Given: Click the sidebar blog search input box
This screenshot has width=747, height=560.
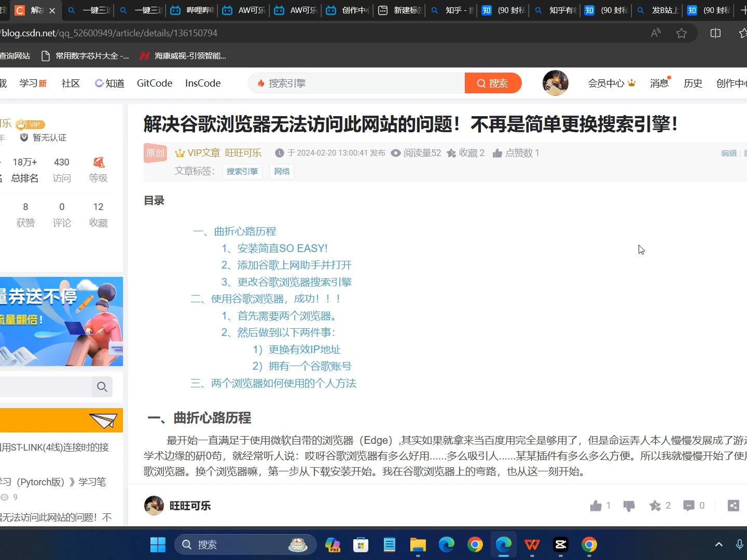Looking at the screenshot, I should coord(46,387).
